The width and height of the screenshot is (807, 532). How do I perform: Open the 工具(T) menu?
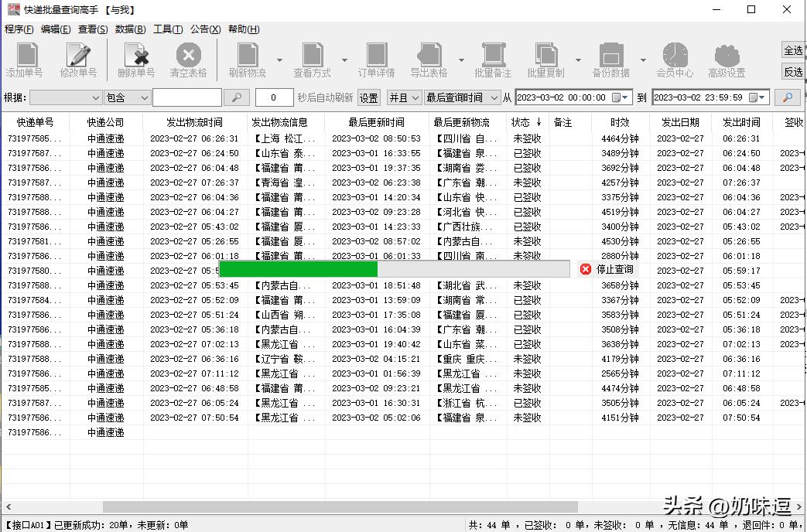click(x=169, y=29)
